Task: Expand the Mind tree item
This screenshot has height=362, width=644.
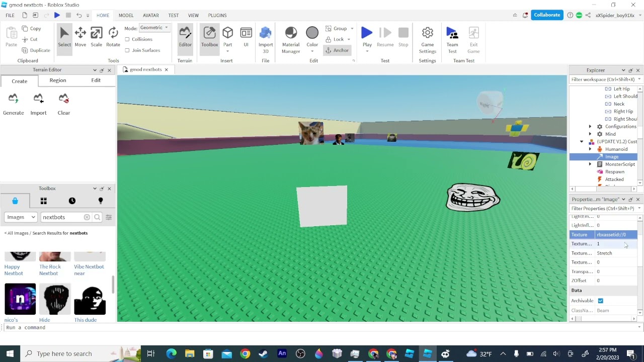Action: coord(590,134)
